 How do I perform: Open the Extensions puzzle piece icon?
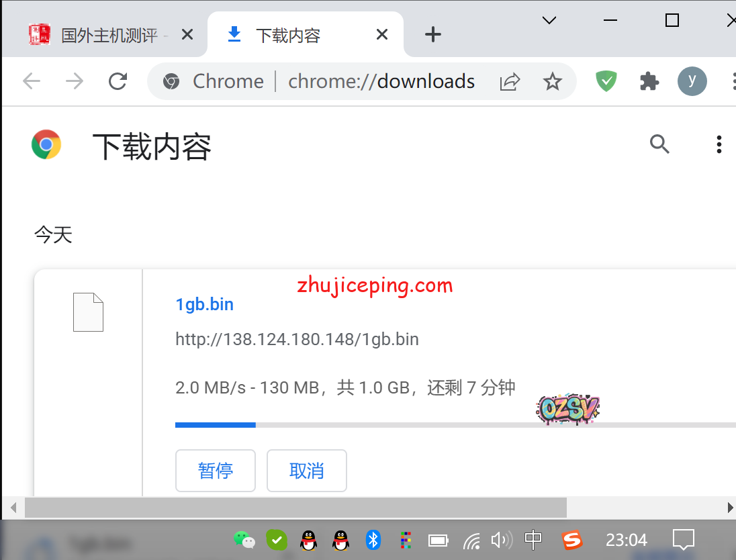(649, 81)
